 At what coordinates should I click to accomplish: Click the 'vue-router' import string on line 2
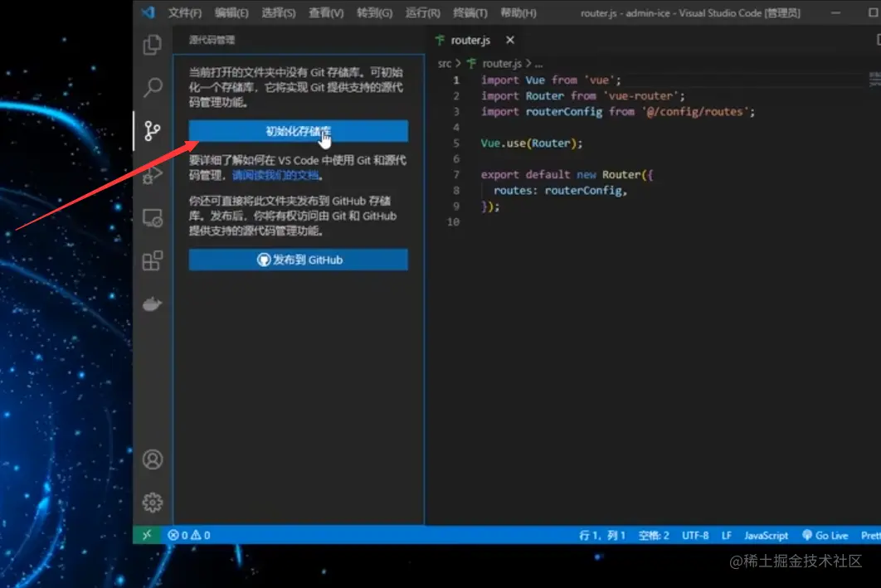641,96
